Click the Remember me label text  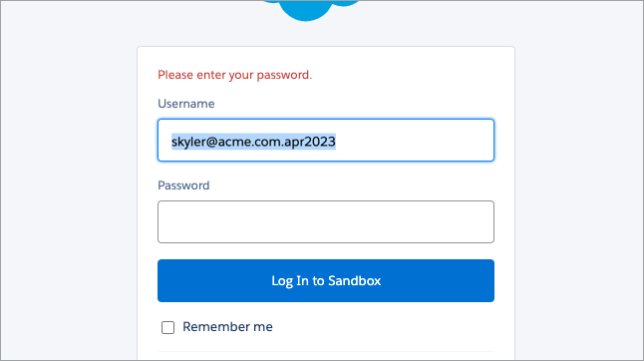tap(227, 327)
